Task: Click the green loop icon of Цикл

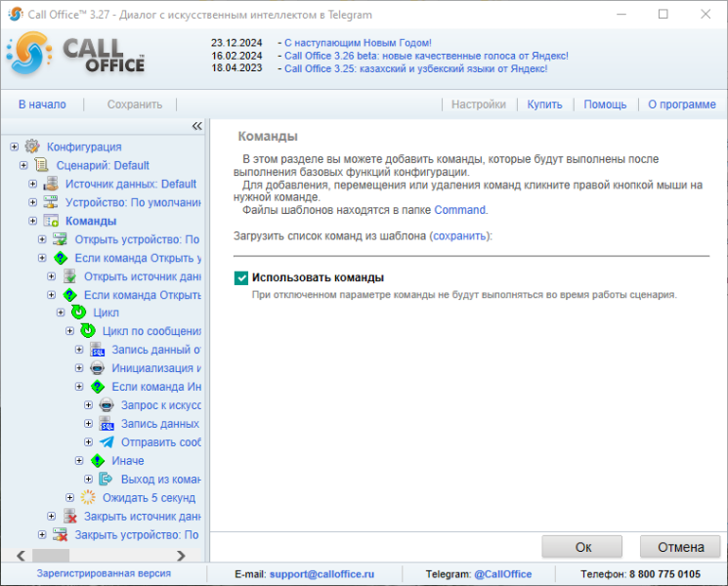Action: coord(78,312)
